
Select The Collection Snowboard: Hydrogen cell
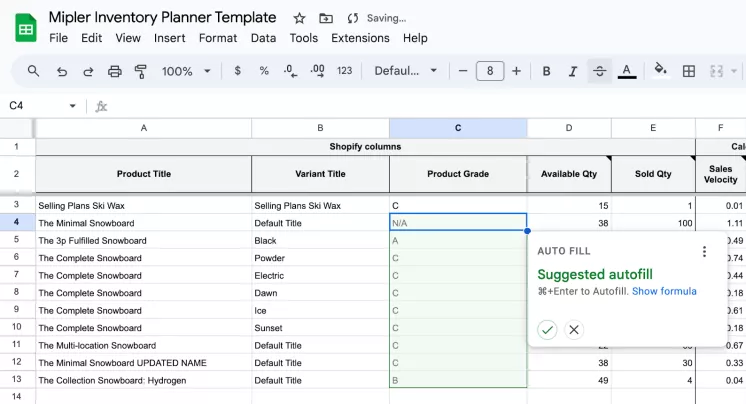click(x=144, y=380)
